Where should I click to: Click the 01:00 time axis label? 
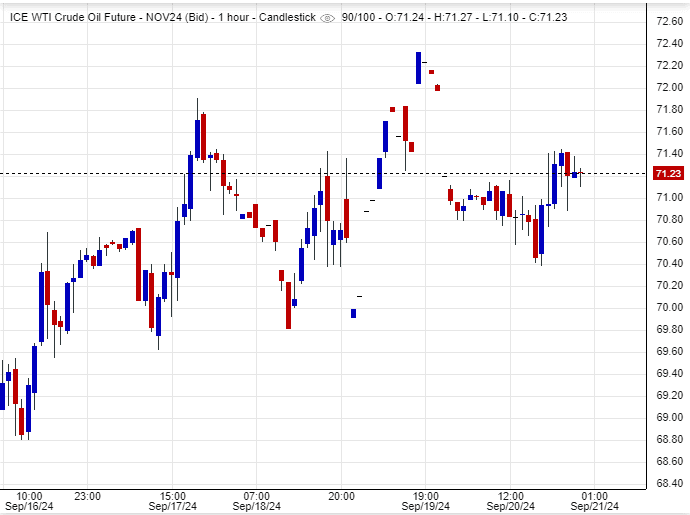[x=597, y=495]
